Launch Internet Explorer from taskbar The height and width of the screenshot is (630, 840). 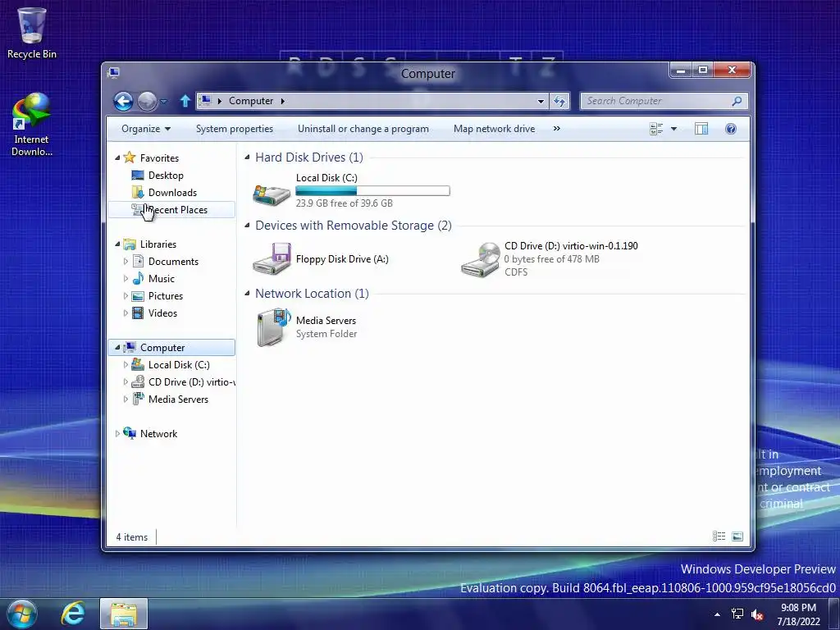click(x=73, y=614)
